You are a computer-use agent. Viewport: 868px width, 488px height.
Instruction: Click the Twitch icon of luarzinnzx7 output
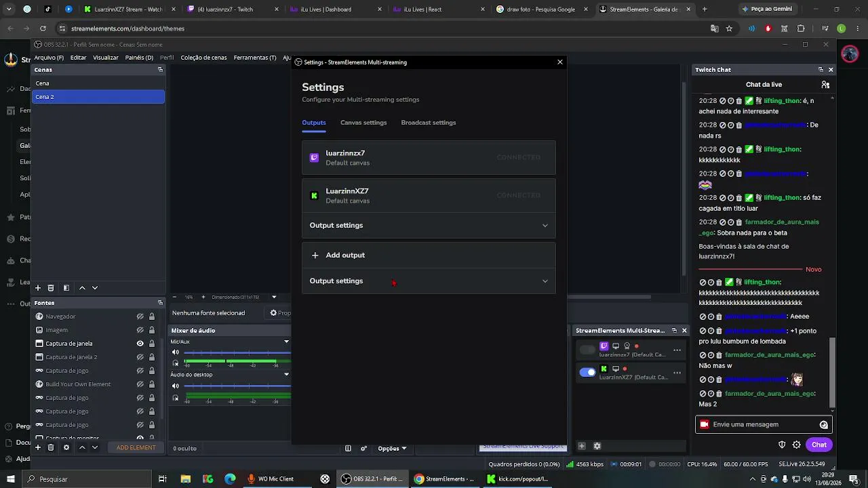pyautogui.click(x=604, y=346)
